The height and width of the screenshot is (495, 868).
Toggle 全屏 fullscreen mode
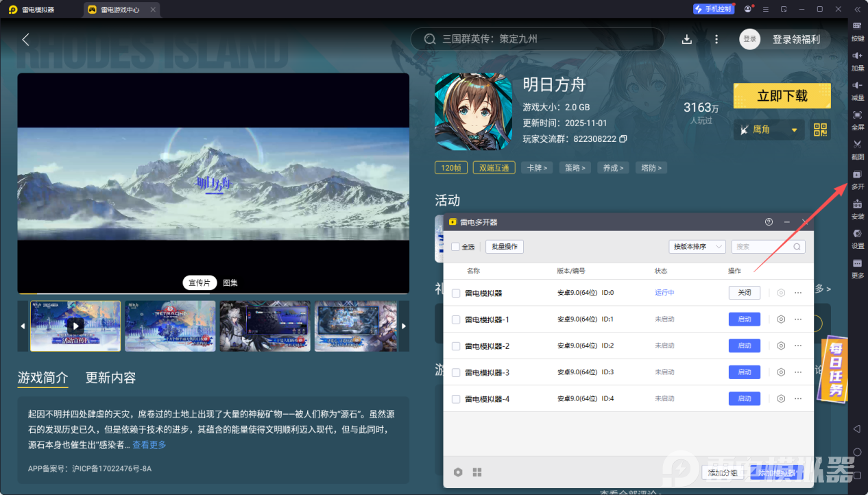858,121
